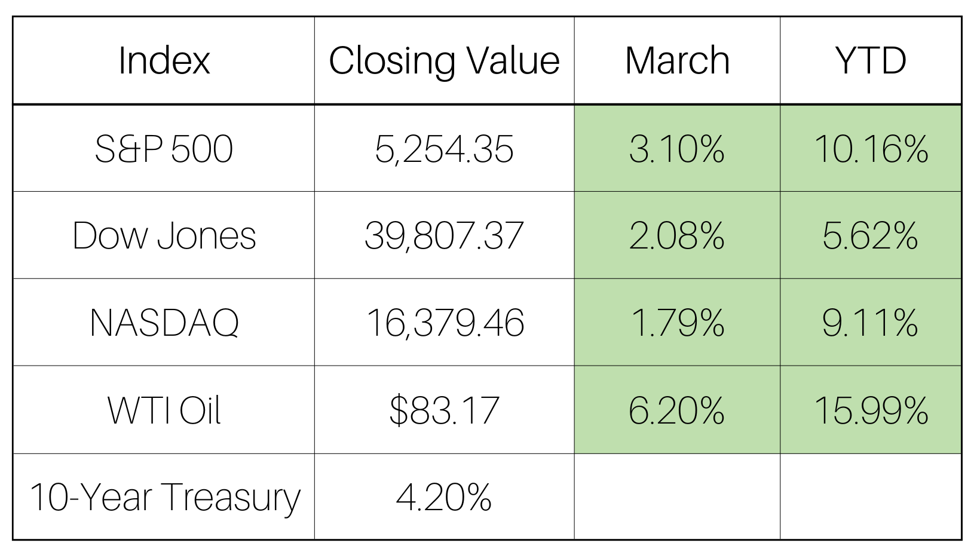Screen dimensions: 980x552
Task: Select the 16,379.46 closing value cell
Action: (x=444, y=323)
